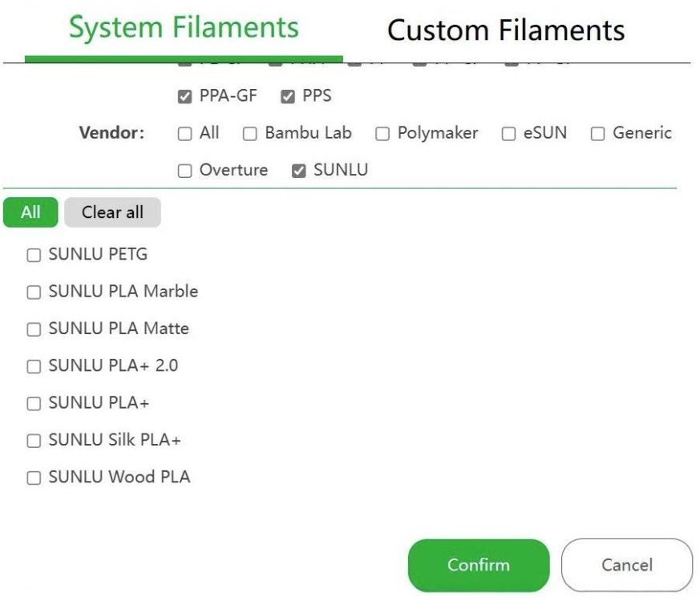The image size is (700, 601).
Task: Switch to the System Filaments tab
Action: [x=184, y=29]
